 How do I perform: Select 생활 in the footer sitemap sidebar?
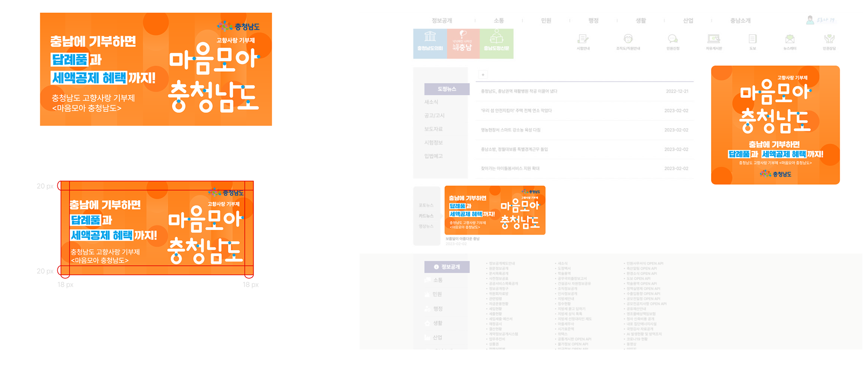click(x=438, y=323)
